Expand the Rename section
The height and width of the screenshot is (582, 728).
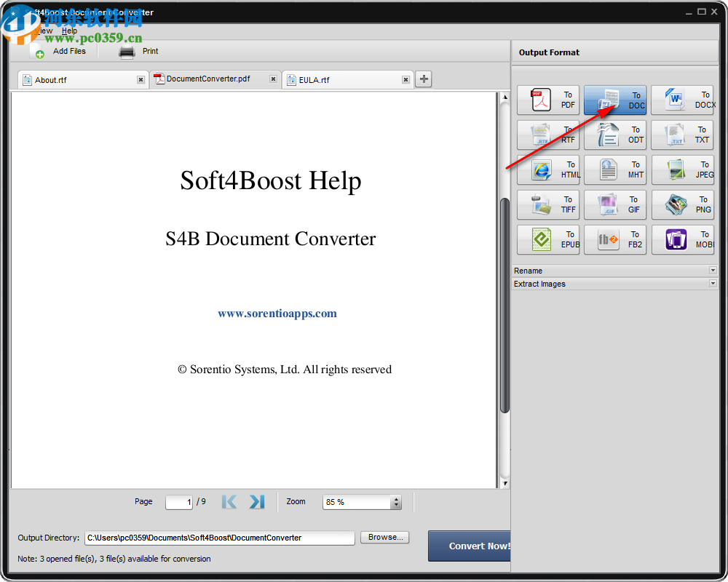click(713, 270)
